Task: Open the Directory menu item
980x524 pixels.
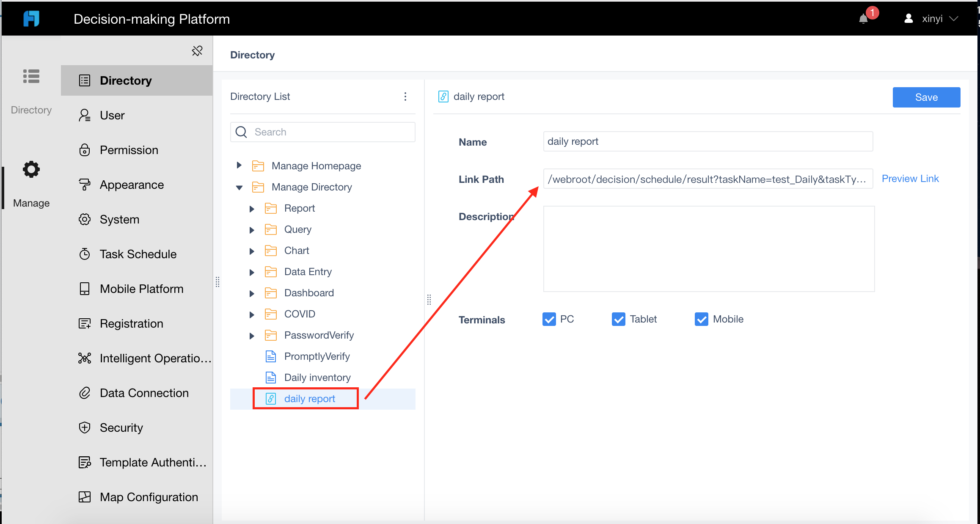Action: 137,80
